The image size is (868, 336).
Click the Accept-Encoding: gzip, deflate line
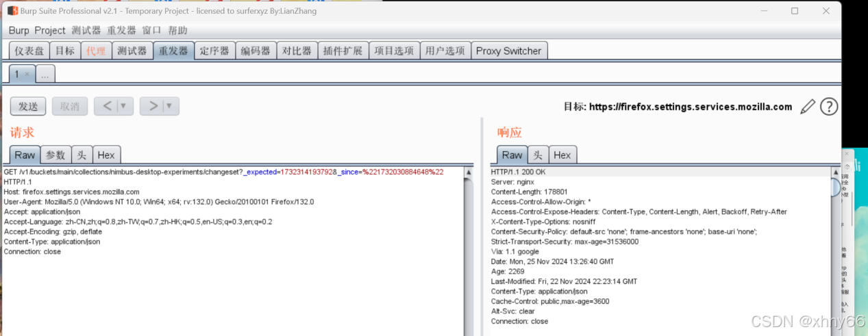[x=53, y=231]
